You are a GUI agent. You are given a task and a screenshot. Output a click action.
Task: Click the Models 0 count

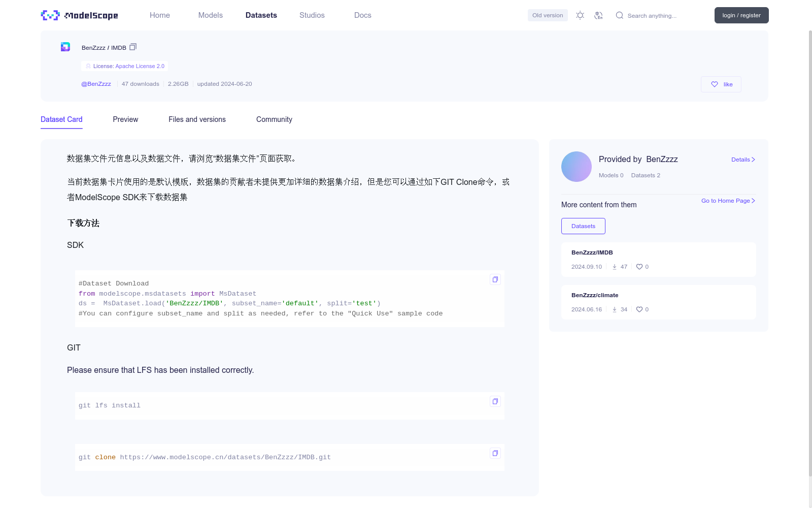point(611,175)
